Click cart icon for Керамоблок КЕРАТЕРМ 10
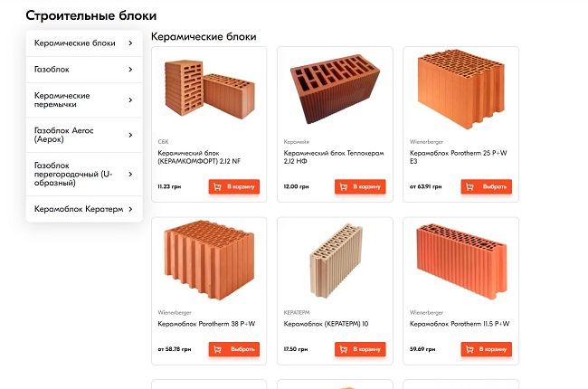Viewport: 588px width, 389px height. click(343, 349)
